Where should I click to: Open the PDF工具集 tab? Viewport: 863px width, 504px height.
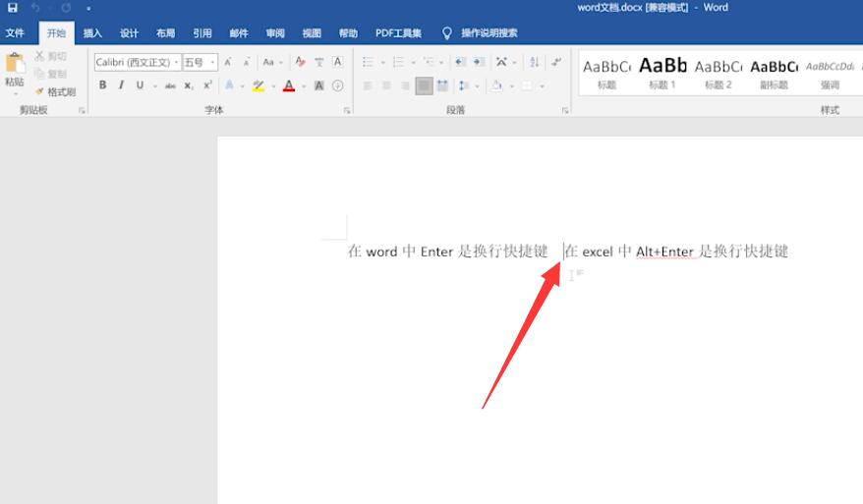click(x=398, y=33)
